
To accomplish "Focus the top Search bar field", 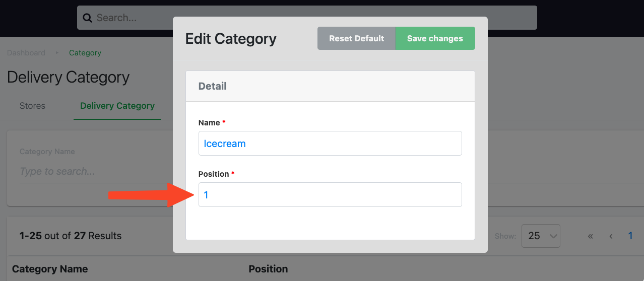I will [307, 18].
